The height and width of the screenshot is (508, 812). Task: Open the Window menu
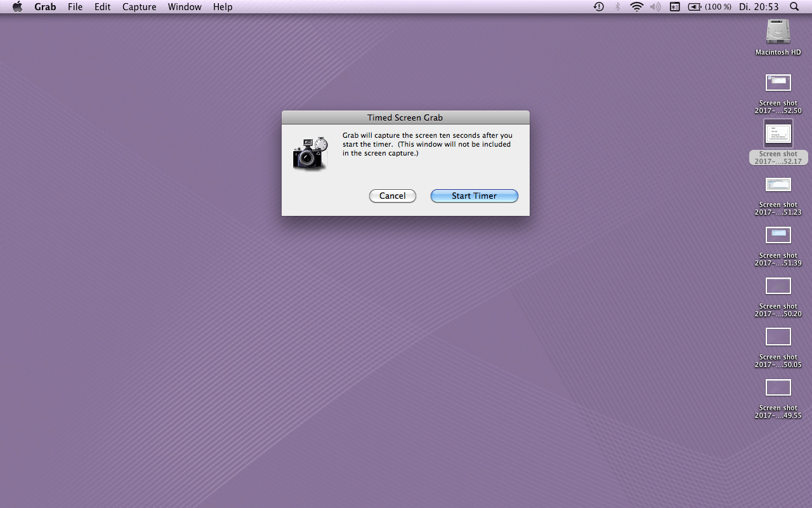pyautogui.click(x=185, y=7)
